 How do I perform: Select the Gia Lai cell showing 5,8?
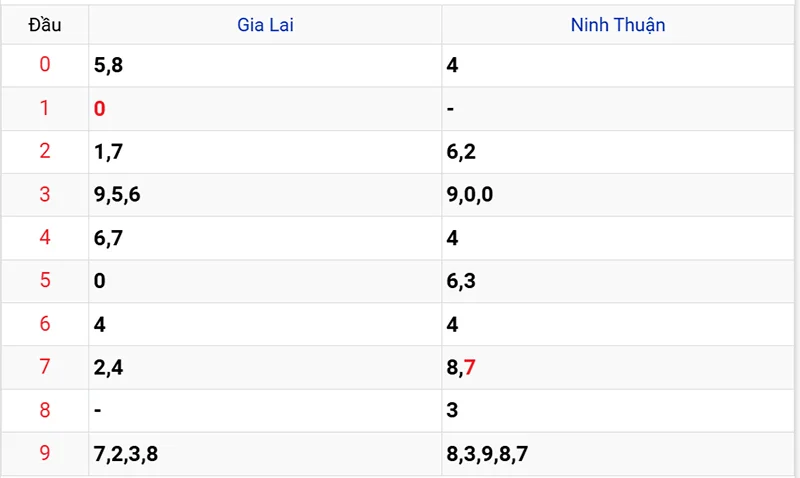(x=108, y=65)
